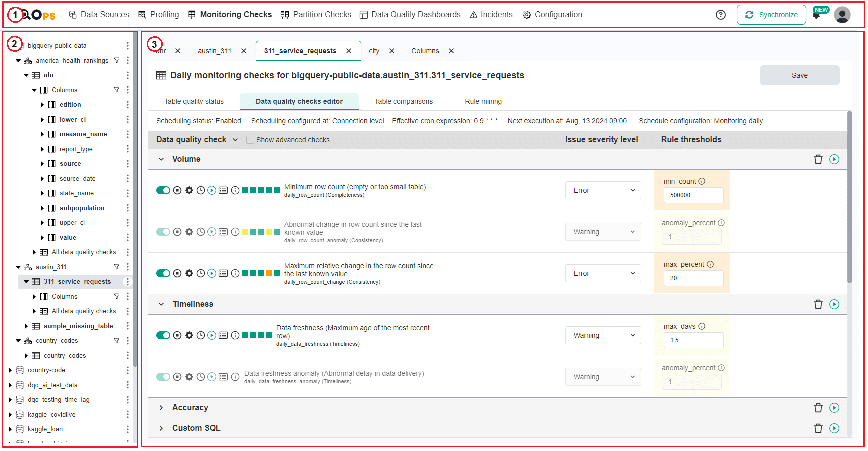
Task: Switch to Table quality status tab
Action: [x=194, y=101]
